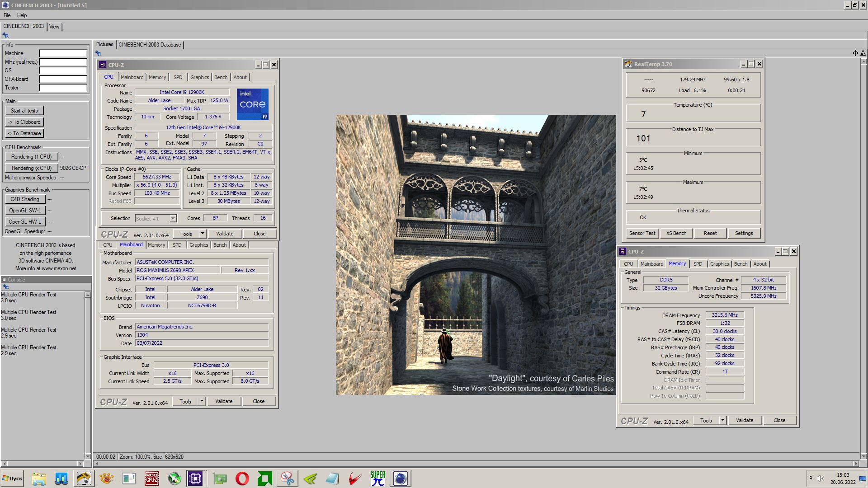The image size is (868, 488).
Task: Click the XS Bench button in RealTemp
Action: coord(676,233)
